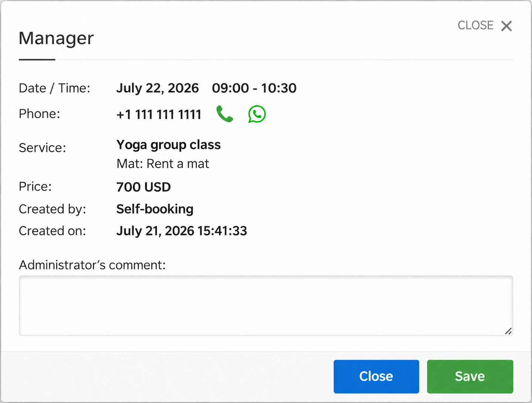This screenshot has height=403, width=532.
Task: Click the X icon at top right
Action: (x=507, y=26)
